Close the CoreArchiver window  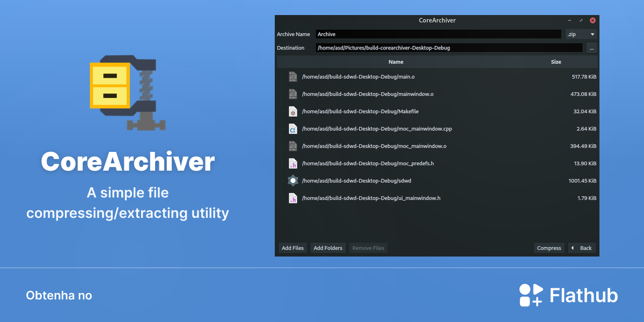pos(592,20)
